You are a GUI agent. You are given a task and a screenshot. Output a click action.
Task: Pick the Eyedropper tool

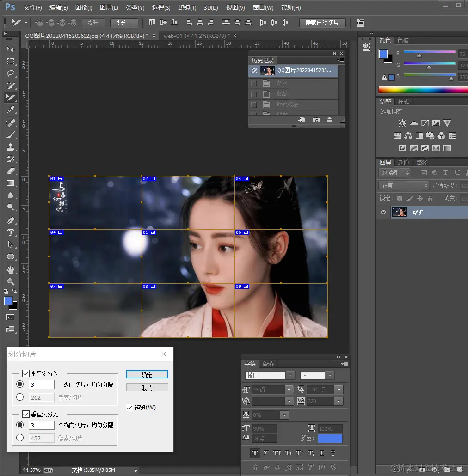11,110
